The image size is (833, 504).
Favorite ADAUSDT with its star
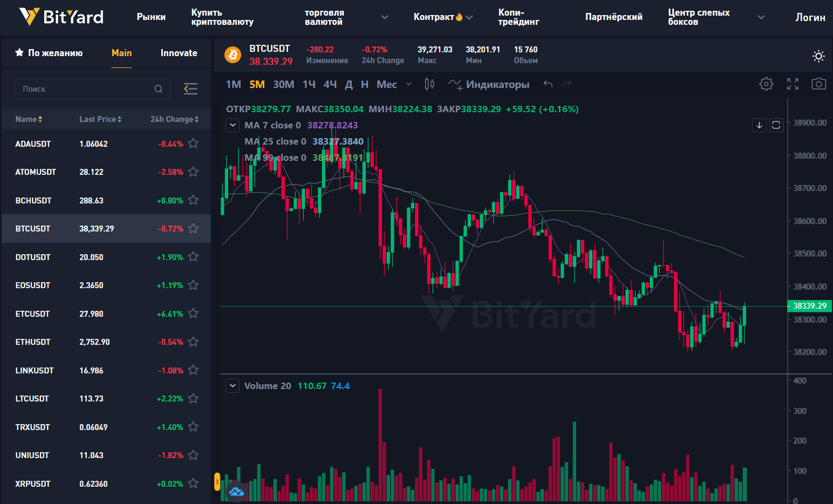193,144
